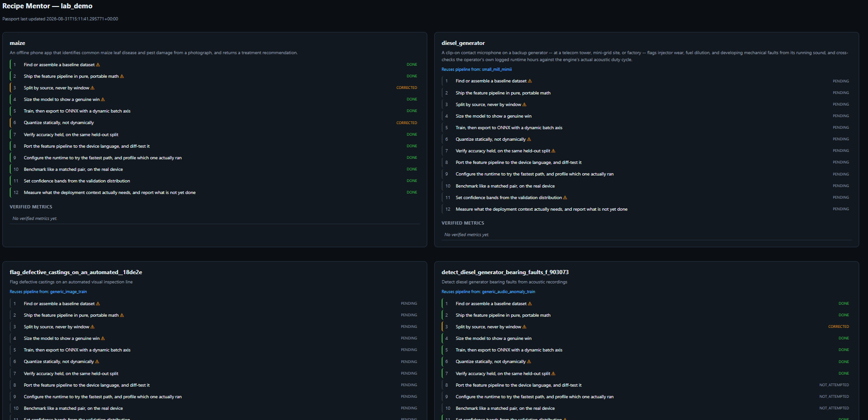868x420 pixels.
Task: Open 'Reuses pipeline from: small_mill_mimii' link
Action: [476, 69]
